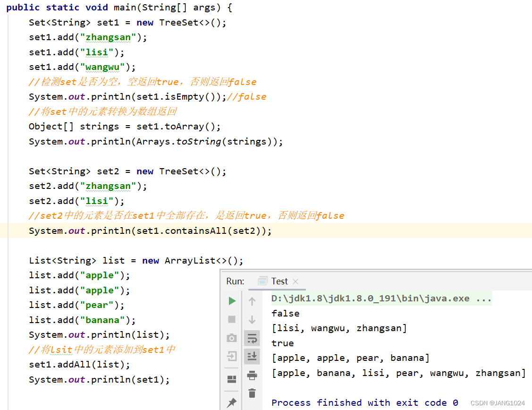Viewport: 532px width, 410px height.
Task: Click the 'true' console output line
Action: (283, 343)
